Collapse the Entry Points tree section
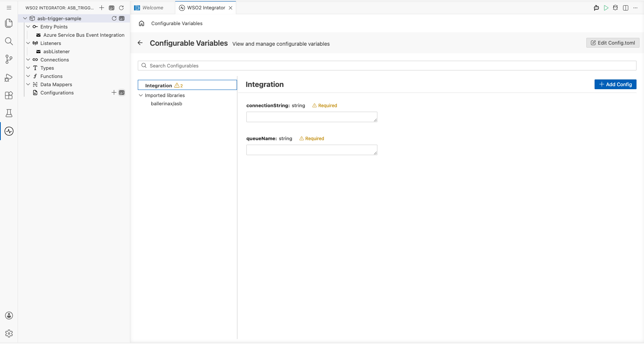The image size is (644, 344). click(28, 27)
